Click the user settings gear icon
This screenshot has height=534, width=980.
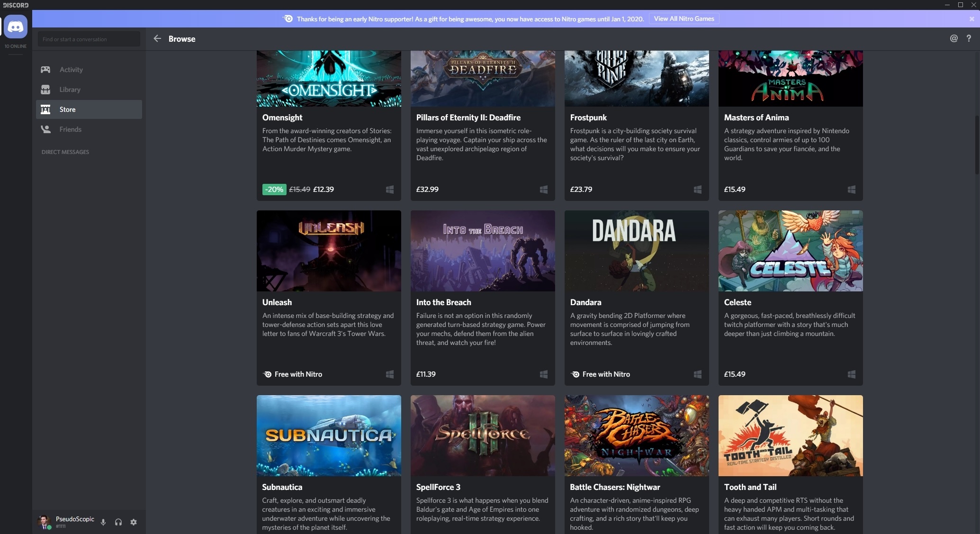tap(134, 522)
